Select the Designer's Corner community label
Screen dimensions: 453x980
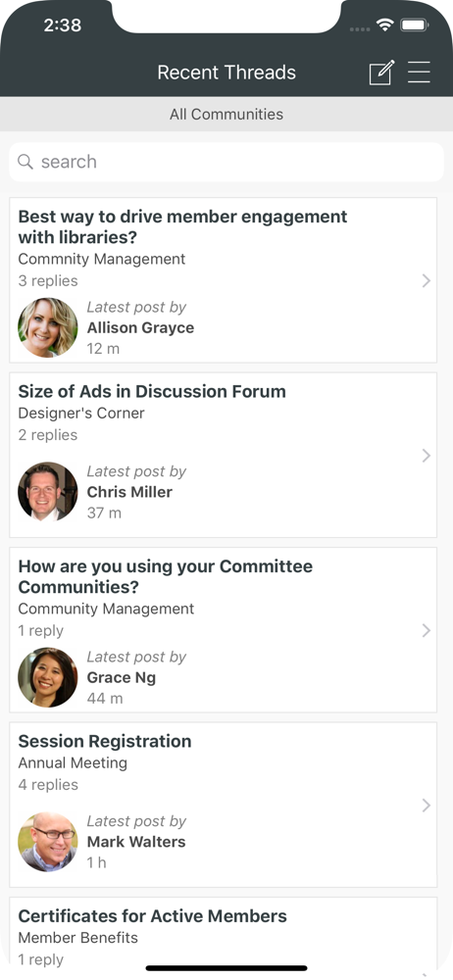(x=81, y=414)
